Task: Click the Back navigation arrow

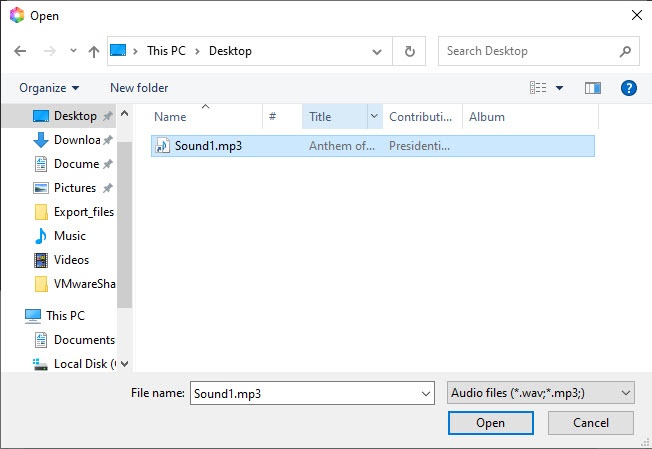Action: point(20,51)
